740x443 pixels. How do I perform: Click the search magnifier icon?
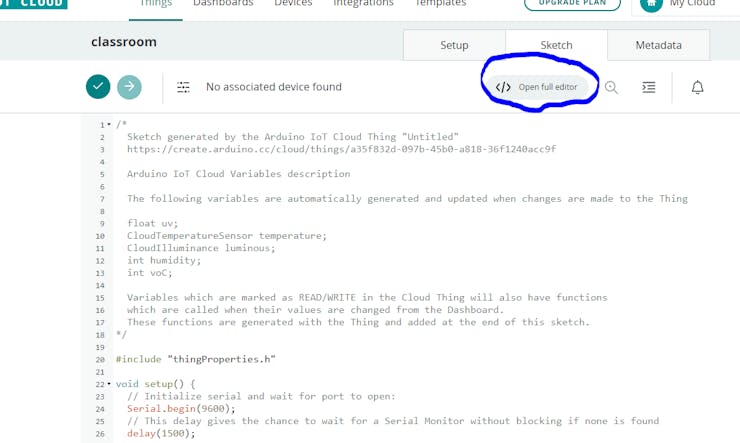612,87
